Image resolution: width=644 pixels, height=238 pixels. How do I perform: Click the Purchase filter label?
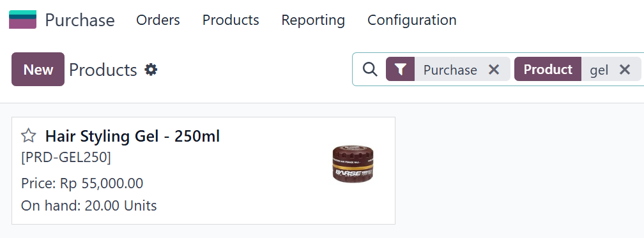pos(450,70)
